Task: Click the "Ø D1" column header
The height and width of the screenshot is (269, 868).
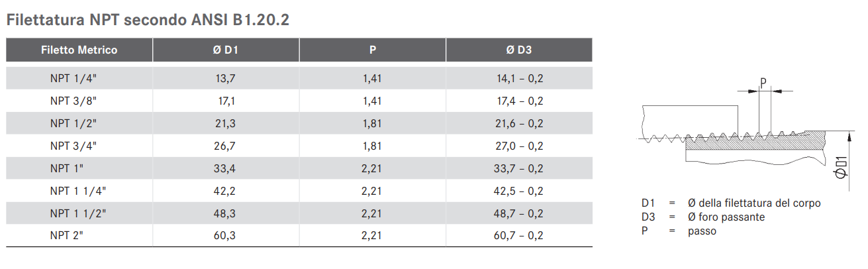Action: pyautogui.click(x=226, y=50)
